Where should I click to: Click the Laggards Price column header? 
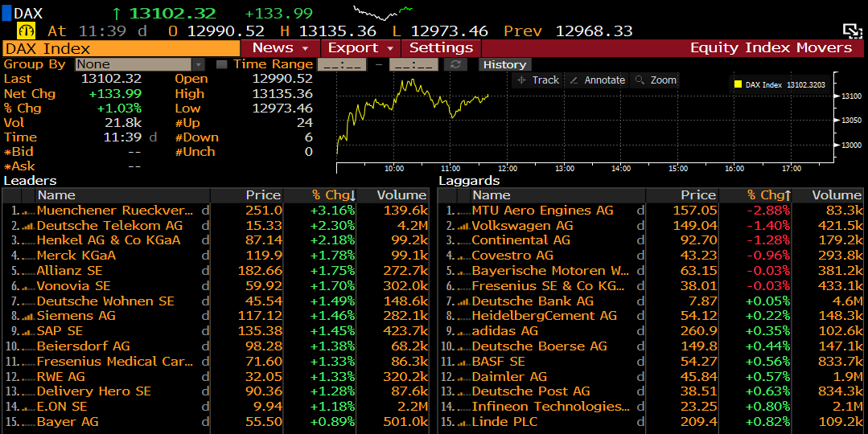[x=681, y=195]
